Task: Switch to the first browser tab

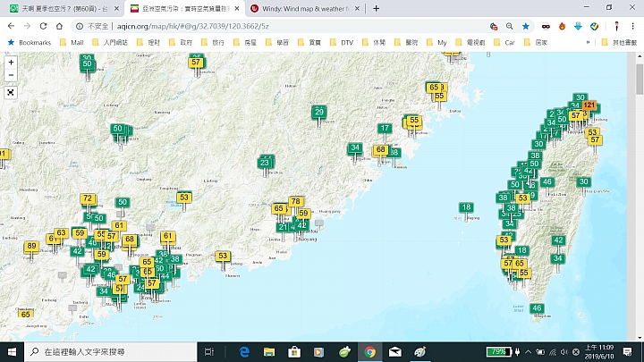Action: pyautogui.click(x=58, y=8)
